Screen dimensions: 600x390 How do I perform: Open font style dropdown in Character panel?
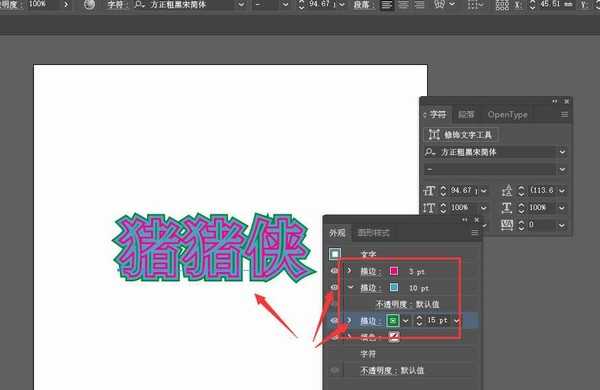tap(562, 170)
